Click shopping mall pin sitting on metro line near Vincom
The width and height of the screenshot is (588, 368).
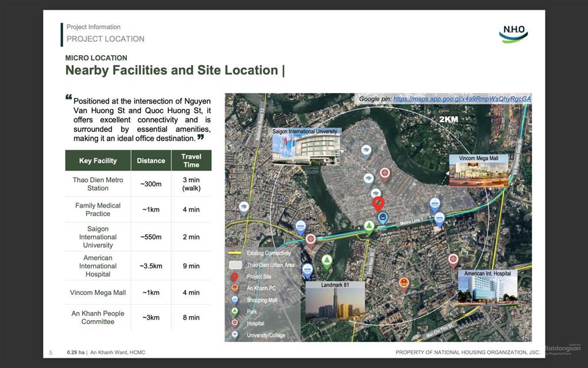pyautogui.click(x=439, y=219)
